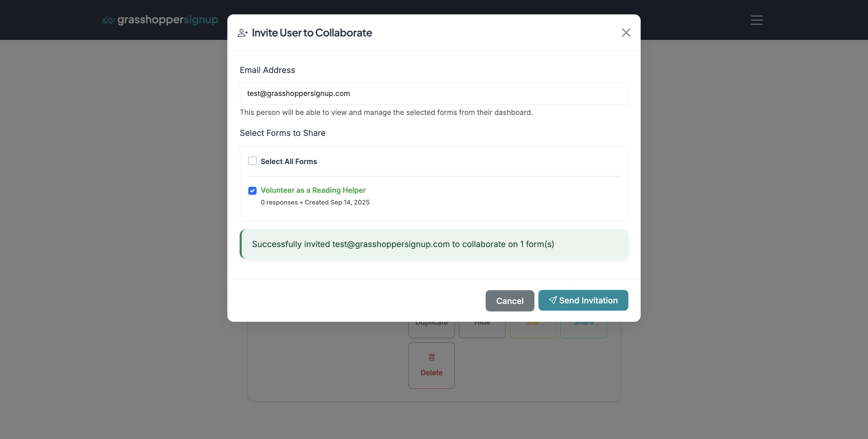
Task: Click the email address input field
Action: click(433, 93)
